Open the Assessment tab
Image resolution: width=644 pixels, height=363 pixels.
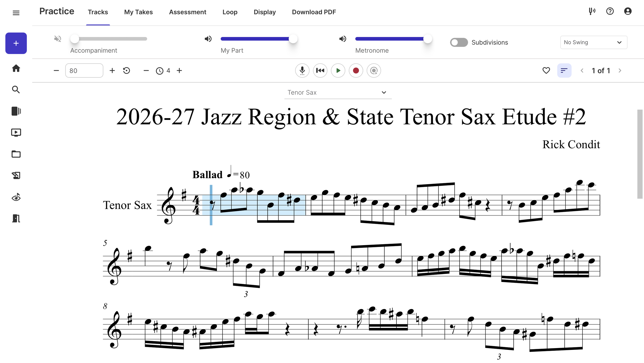click(188, 12)
